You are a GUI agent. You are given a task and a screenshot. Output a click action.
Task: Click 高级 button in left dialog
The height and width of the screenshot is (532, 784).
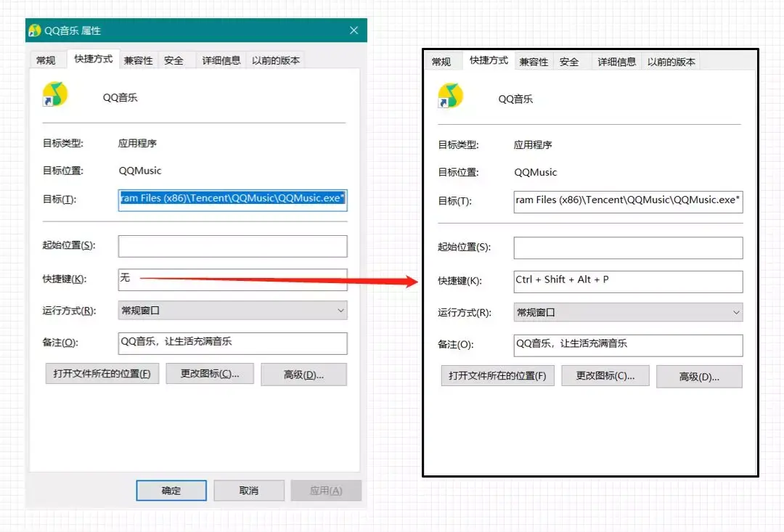coord(303,375)
